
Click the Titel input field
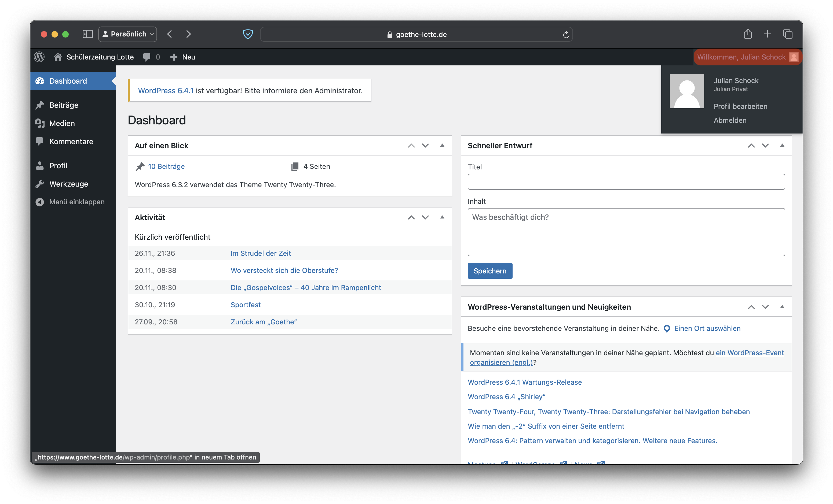click(x=626, y=182)
